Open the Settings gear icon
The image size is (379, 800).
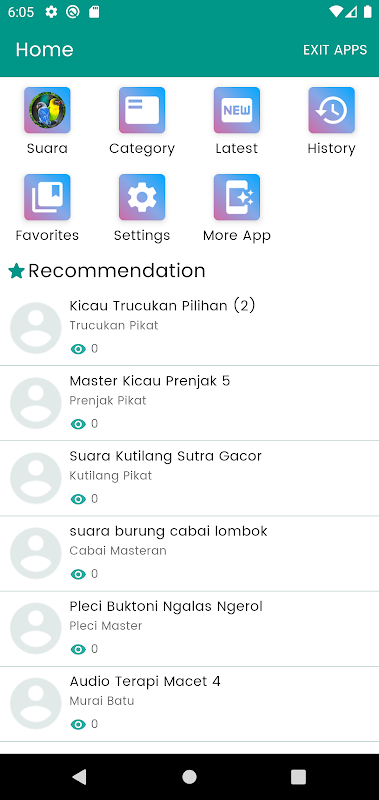pos(142,197)
